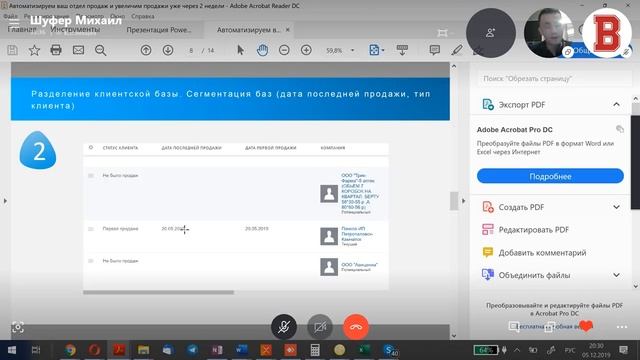Click the horizontal scrollbar under the table
640x360 pixels.
pyautogui.click(x=158, y=292)
